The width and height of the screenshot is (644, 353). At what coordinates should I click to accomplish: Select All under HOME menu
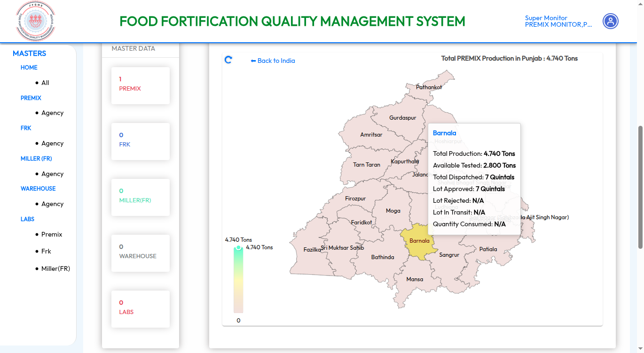click(x=45, y=83)
